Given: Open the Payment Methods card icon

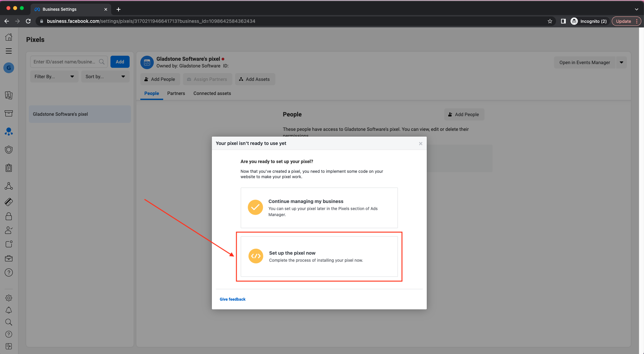Looking at the screenshot, I should [x=9, y=202].
